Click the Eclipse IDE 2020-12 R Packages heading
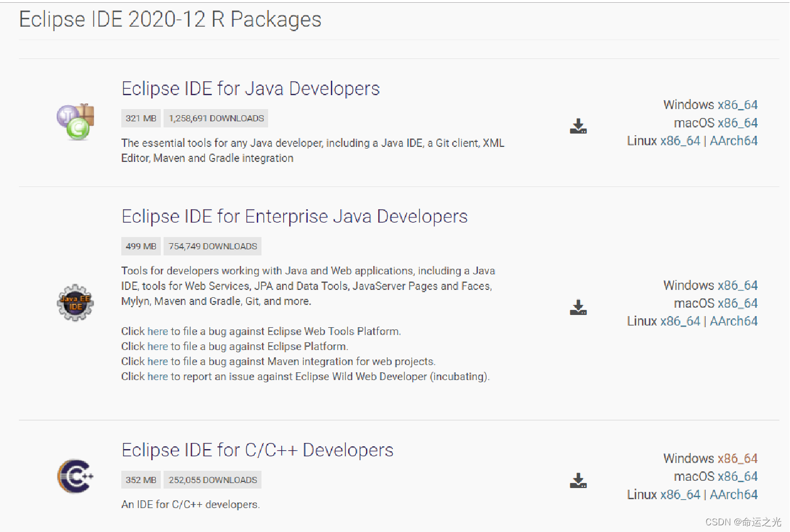Viewport: 790px width, 532px height. pyautogui.click(x=170, y=19)
